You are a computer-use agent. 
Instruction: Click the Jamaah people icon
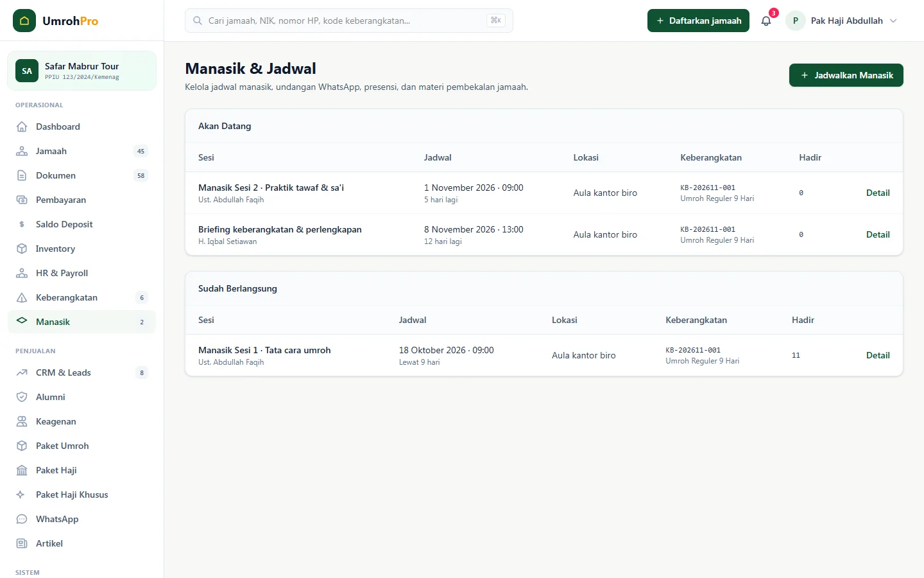[x=22, y=151]
